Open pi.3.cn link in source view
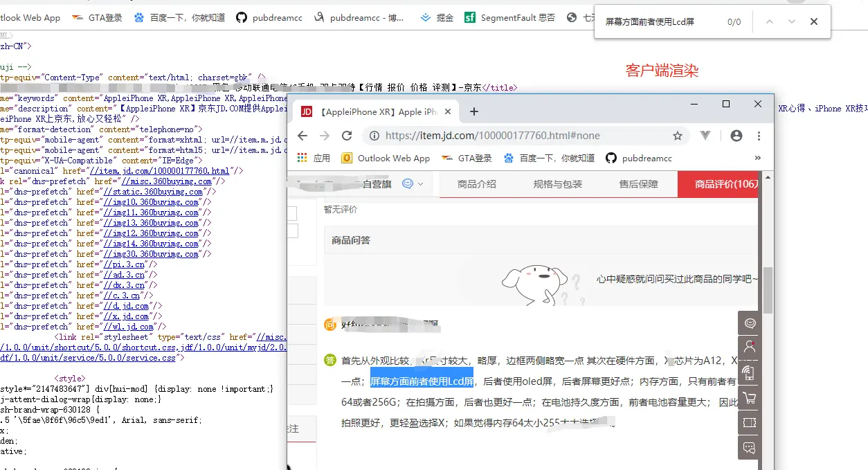 click(x=124, y=264)
